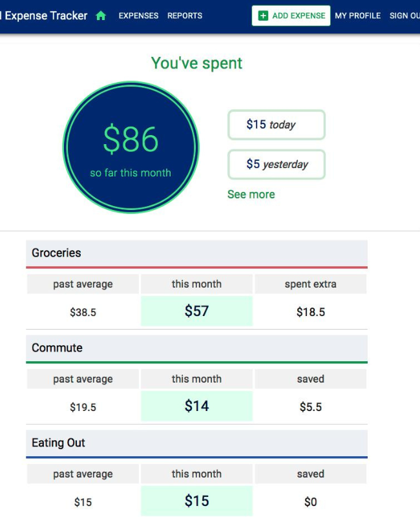The width and height of the screenshot is (420, 517).
Task: Click the Expense Tracker title
Action: 45,16
